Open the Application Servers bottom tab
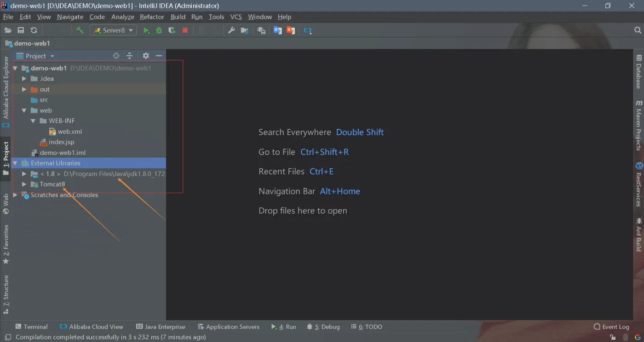The width and height of the screenshot is (644, 342). (x=228, y=327)
